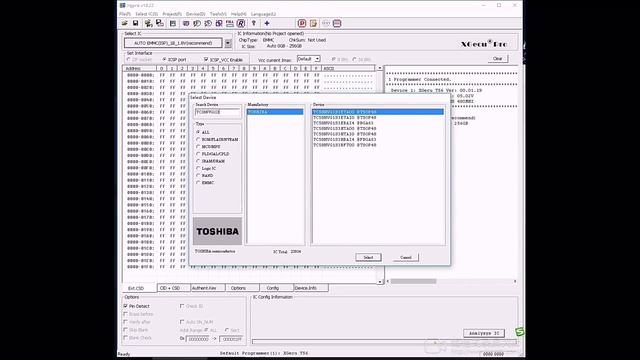This screenshot has height=360, width=640.
Task: Click the Read chip toolbar icon
Action: (197, 23)
